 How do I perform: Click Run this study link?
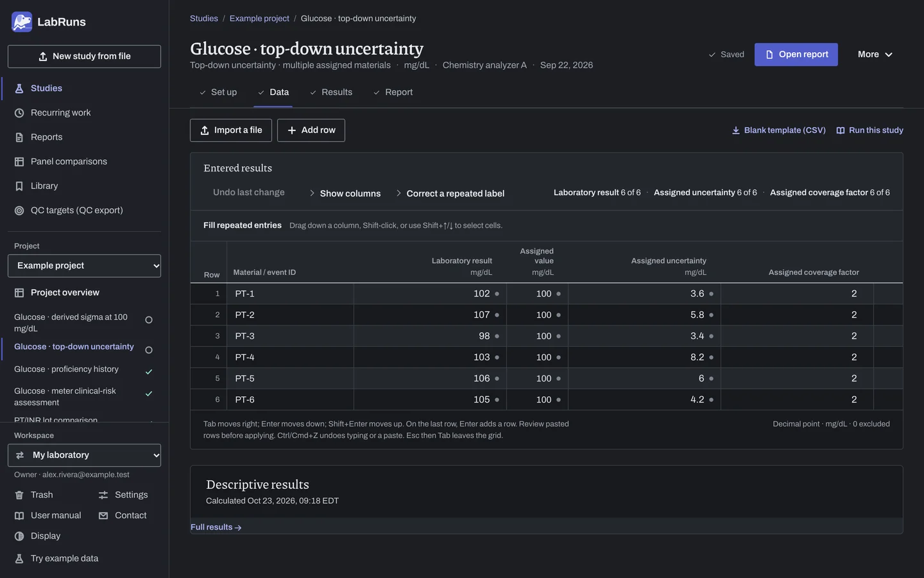(x=870, y=130)
